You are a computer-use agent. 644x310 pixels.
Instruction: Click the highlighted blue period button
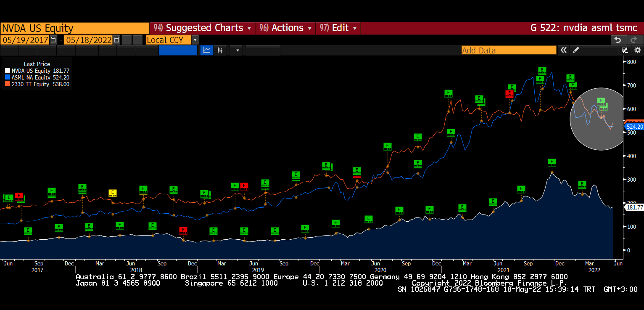point(178,50)
